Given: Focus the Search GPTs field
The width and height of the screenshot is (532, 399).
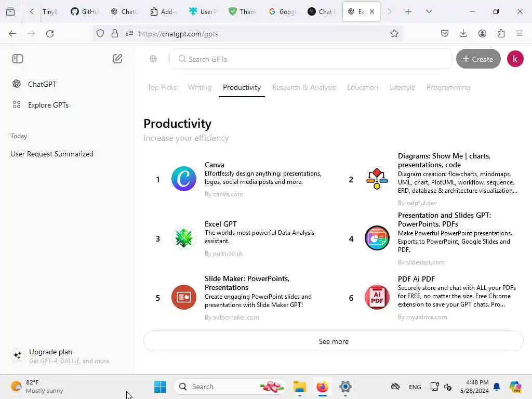Looking at the screenshot, I should 311,59.
